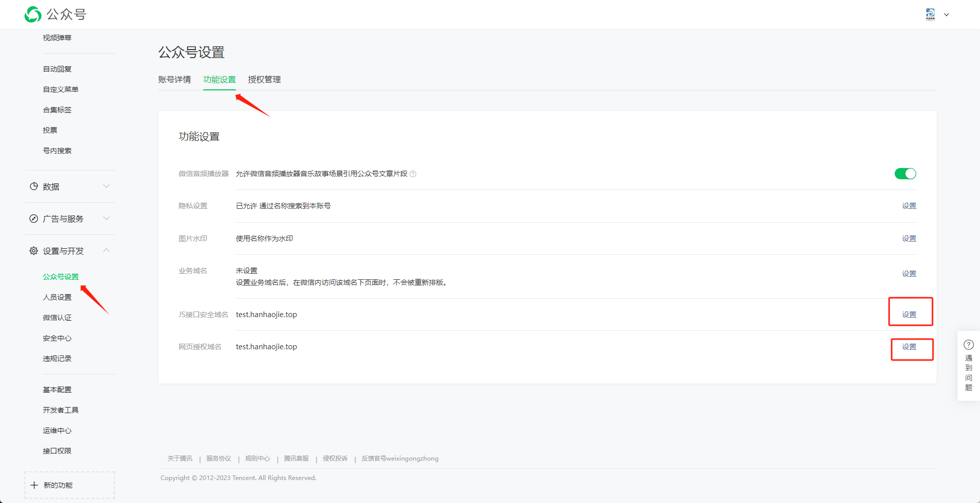This screenshot has height=503, width=980.
Task: Click the WeChat 公众号 logo icon
Action: 33,14
